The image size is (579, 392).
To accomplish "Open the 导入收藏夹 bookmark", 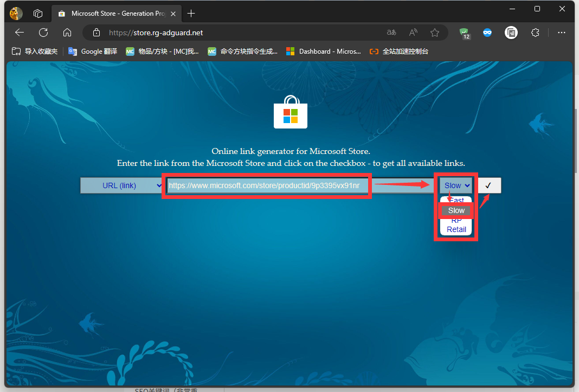I will pos(35,52).
